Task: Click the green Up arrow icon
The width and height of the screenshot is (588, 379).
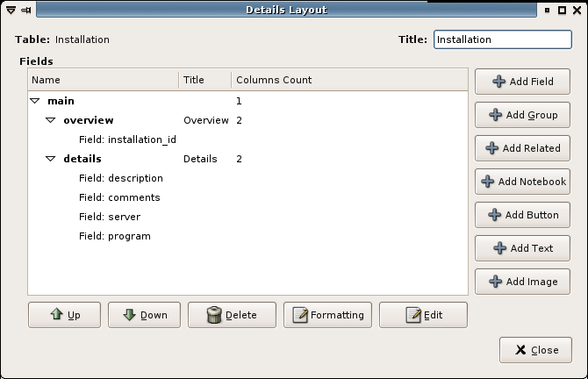Action: point(56,315)
